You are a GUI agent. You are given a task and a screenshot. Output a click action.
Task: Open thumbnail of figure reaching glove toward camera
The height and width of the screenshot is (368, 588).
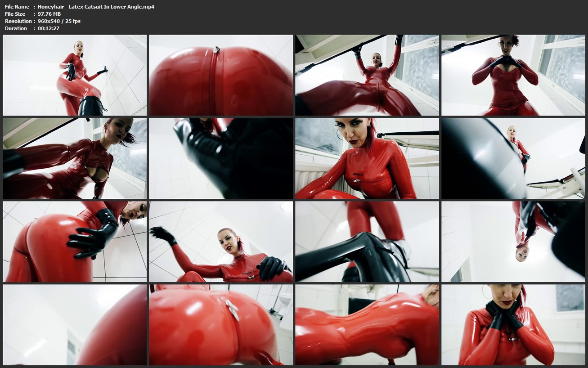(x=221, y=242)
